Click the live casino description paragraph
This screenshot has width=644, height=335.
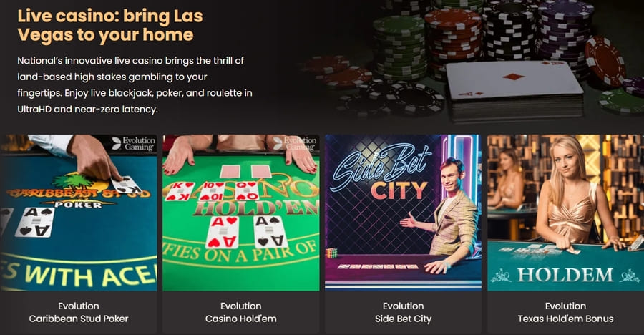point(135,84)
